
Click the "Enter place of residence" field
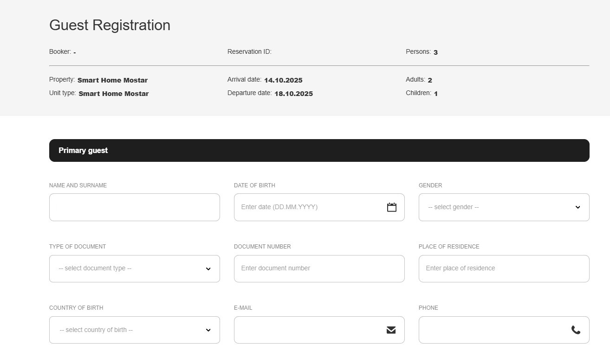(x=504, y=268)
